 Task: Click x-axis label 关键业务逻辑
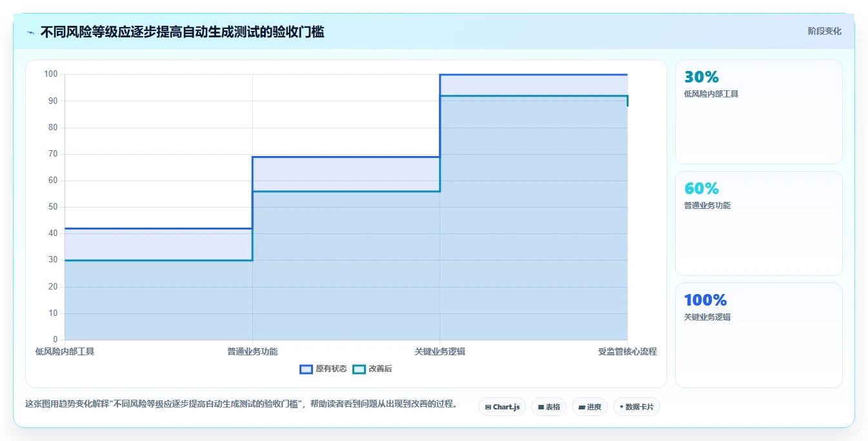[x=440, y=351]
